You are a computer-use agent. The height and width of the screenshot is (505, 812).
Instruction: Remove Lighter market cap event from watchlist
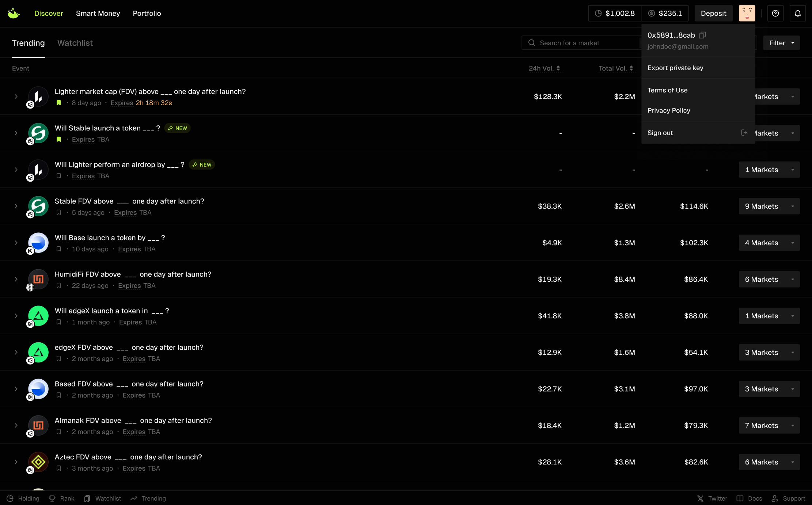tap(58, 103)
